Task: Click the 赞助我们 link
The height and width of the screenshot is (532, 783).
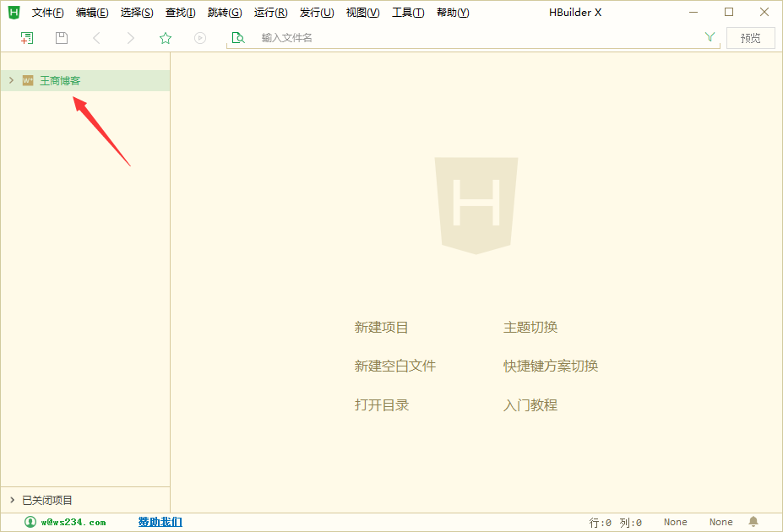Action: point(160,522)
